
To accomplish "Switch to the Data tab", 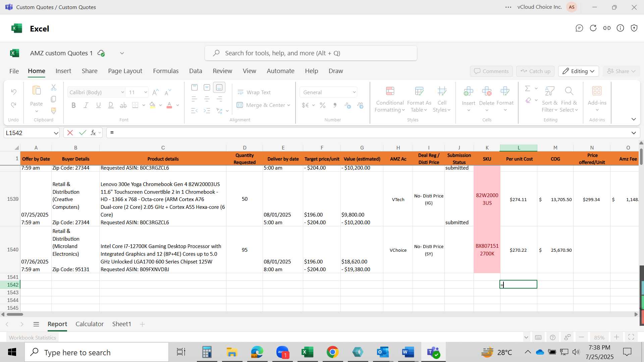I will [196, 71].
